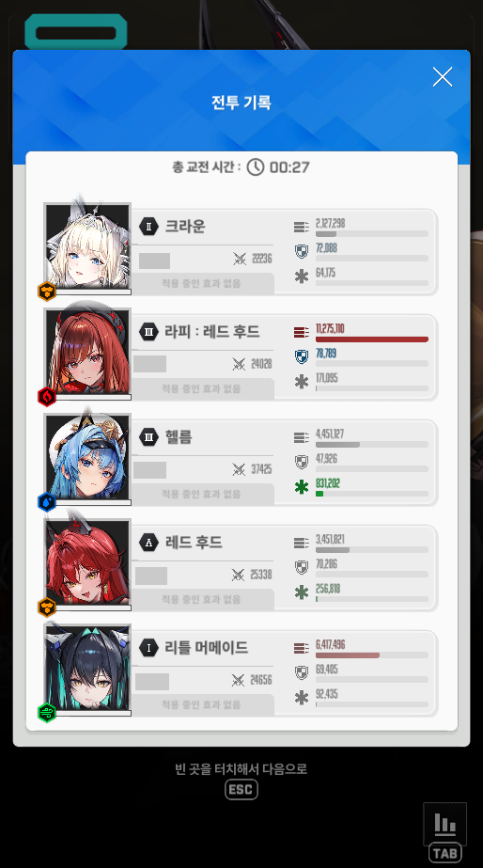Viewport: 483px width, 868px height.
Task: Click the ESC key button
Action: [241, 789]
